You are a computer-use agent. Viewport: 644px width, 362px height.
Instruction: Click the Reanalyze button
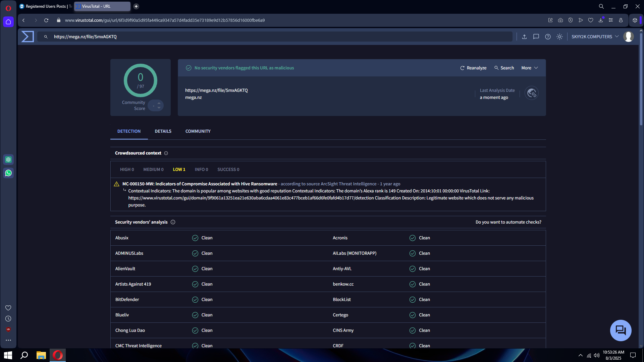(473, 68)
